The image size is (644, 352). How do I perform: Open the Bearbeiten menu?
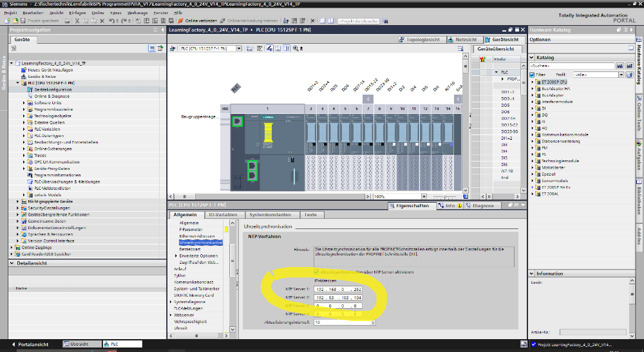pos(33,13)
